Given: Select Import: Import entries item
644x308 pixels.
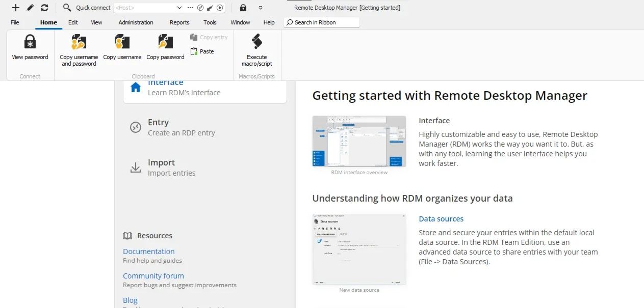Looking at the screenshot, I should pyautogui.click(x=205, y=167).
